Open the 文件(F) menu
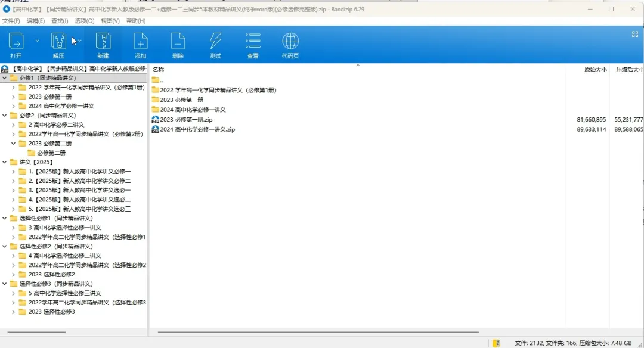Viewport: 644px width, 348px height. coord(11,20)
